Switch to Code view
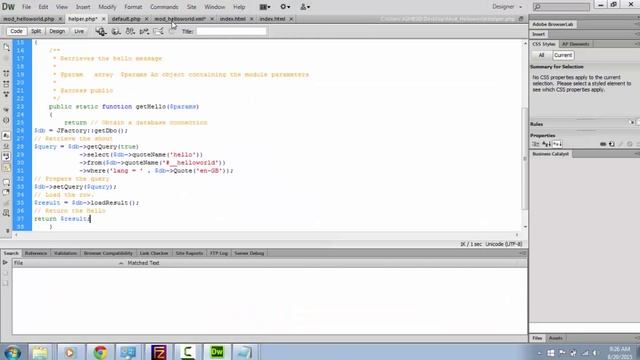Viewport: 640px width, 360px height. click(16, 31)
